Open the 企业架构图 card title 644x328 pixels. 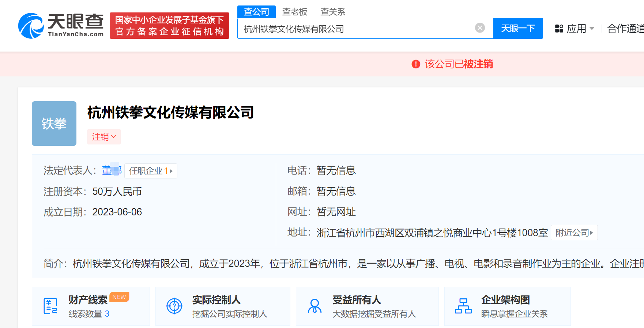pyautogui.click(x=505, y=300)
